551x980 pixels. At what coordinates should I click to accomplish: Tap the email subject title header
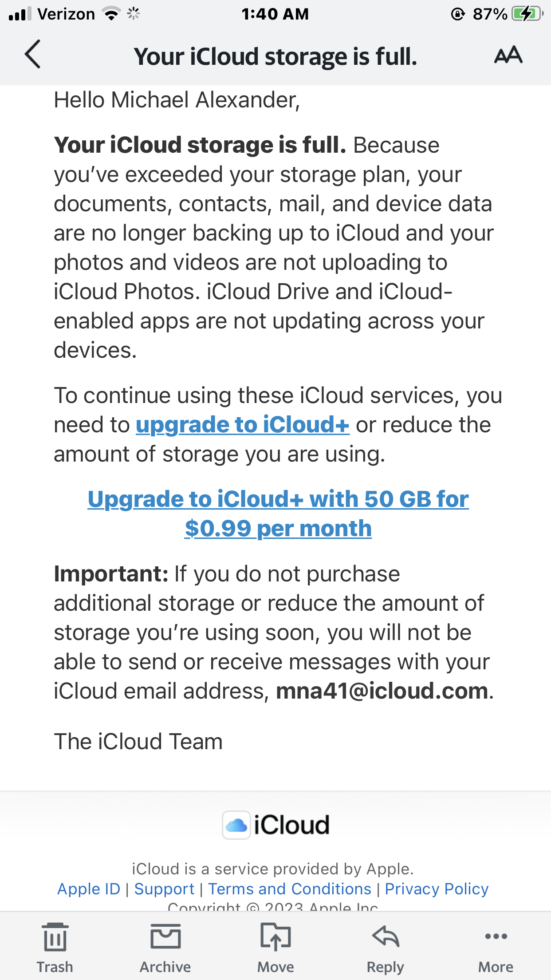[x=275, y=56]
